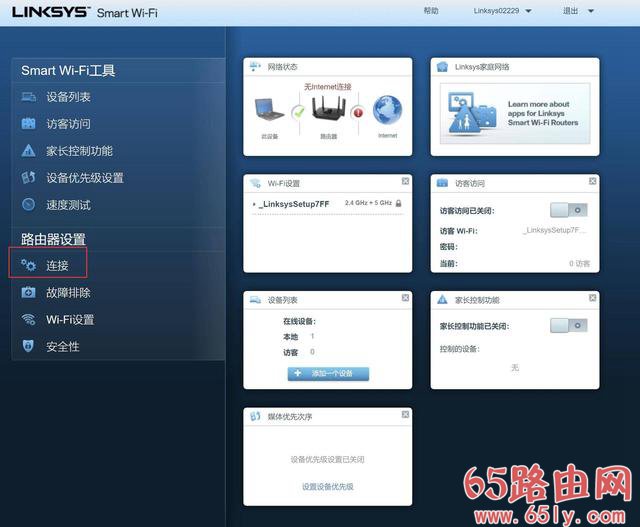Open 故障排除 in the sidebar

68,292
